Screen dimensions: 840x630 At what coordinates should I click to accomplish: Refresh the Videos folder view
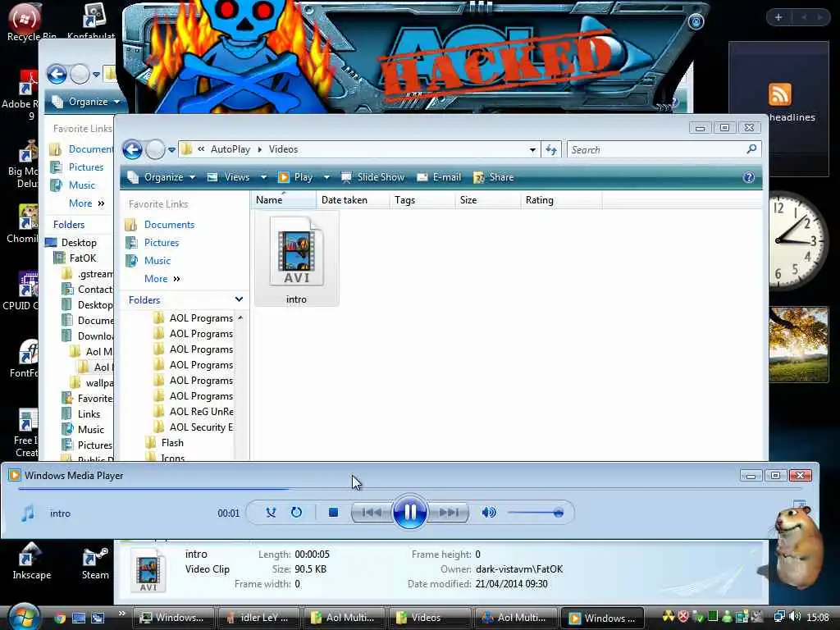pos(551,150)
